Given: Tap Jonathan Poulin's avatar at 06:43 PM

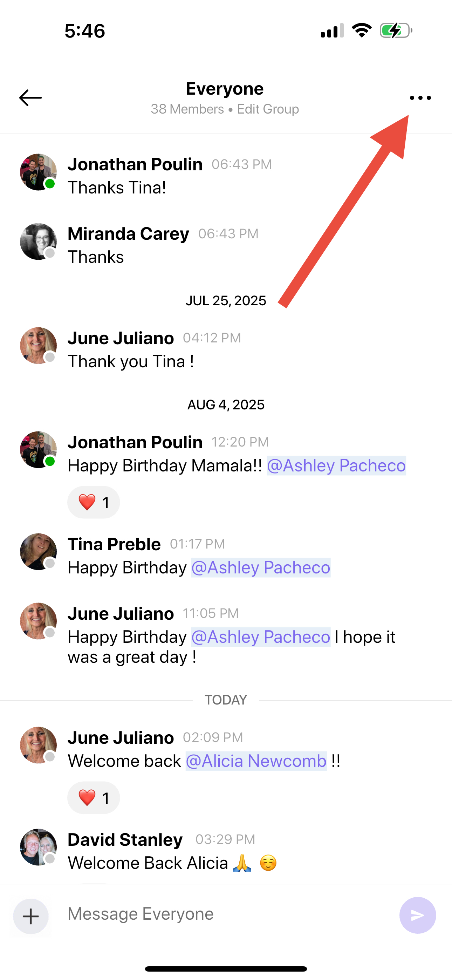Looking at the screenshot, I should coord(39,172).
